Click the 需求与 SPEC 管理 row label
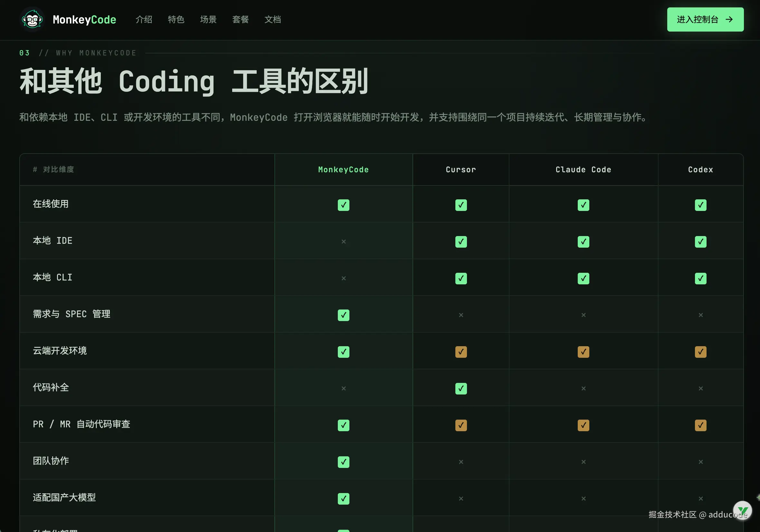 pyautogui.click(x=71, y=314)
